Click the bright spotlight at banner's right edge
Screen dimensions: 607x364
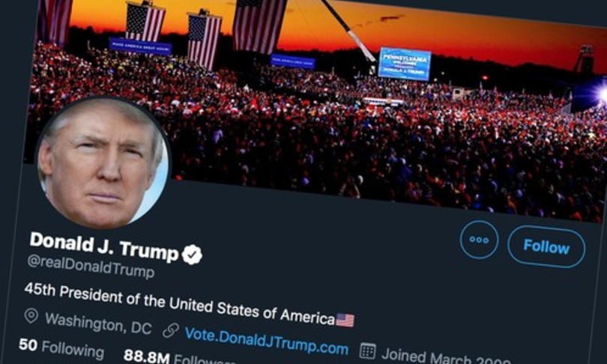tap(601, 94)
